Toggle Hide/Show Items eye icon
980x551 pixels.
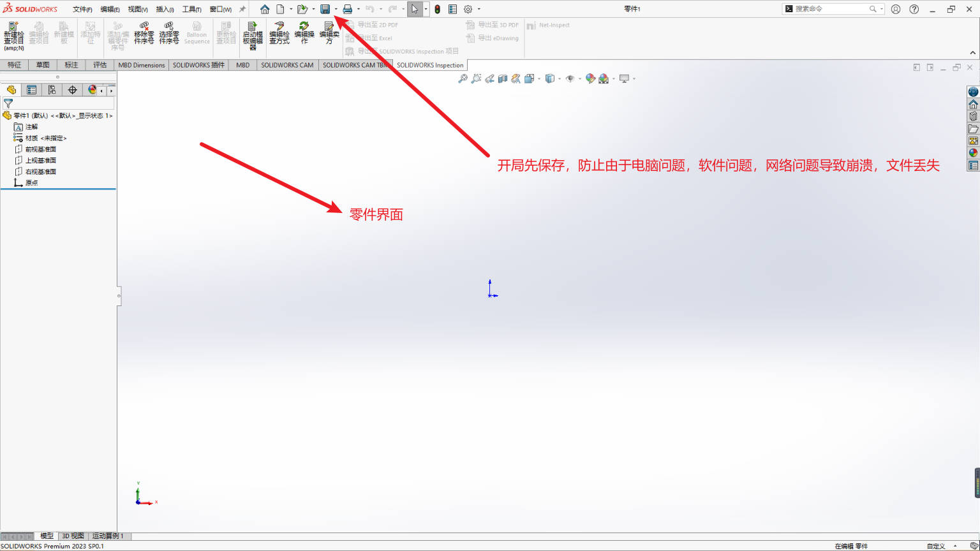coord(570,78)
